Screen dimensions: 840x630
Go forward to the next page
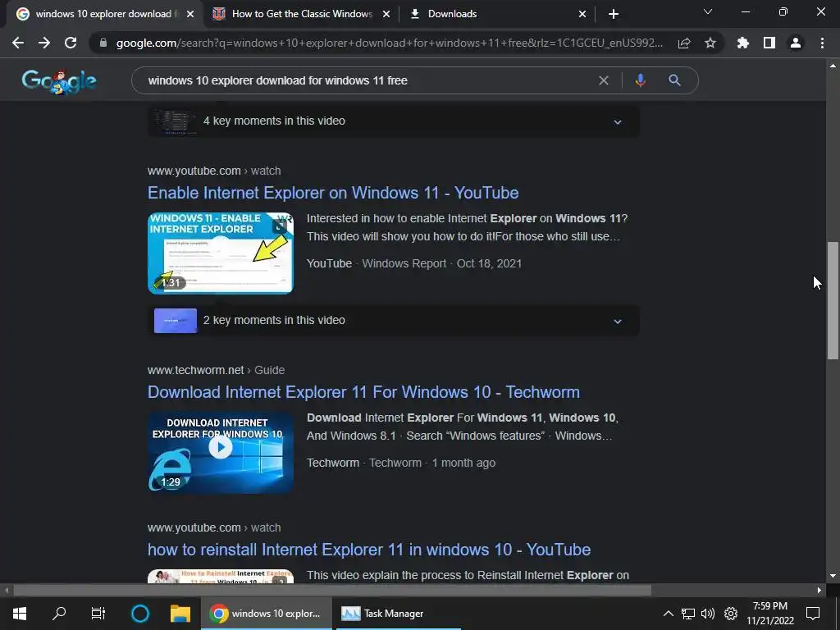point(44,43)
